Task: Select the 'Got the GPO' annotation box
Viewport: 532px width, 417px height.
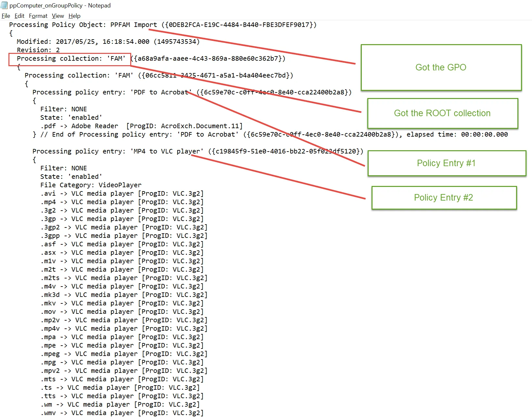Action: point(441,67)
